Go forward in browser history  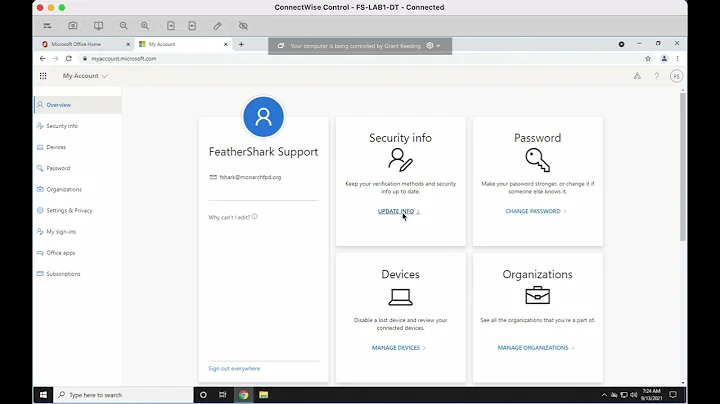pyautogui.click(x=56, y=59)
